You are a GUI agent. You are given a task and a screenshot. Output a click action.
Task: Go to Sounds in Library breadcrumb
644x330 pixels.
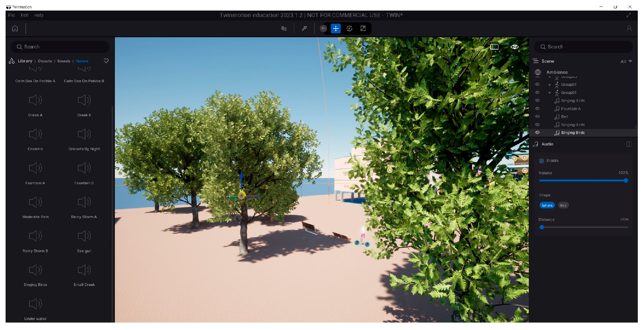pos(64,61)
